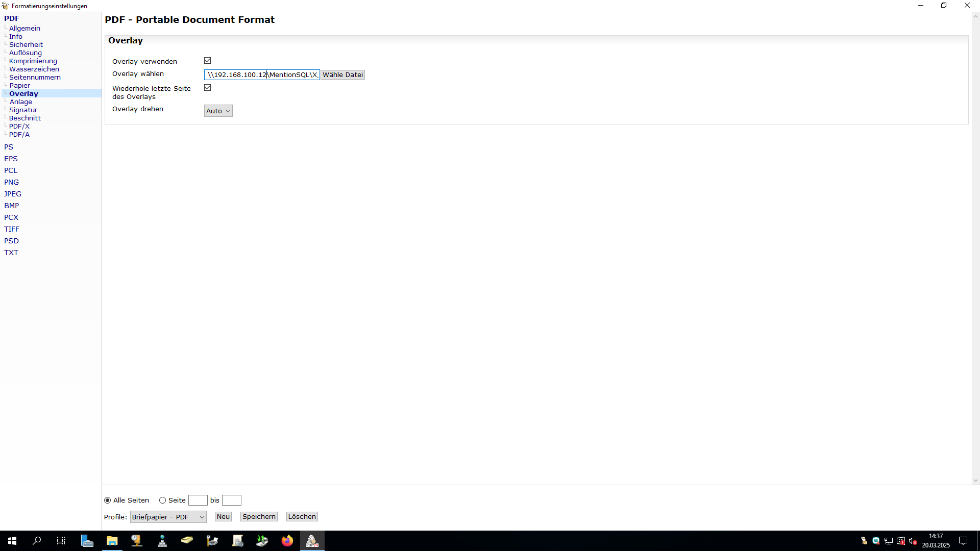Click Neu profile button

223,517
